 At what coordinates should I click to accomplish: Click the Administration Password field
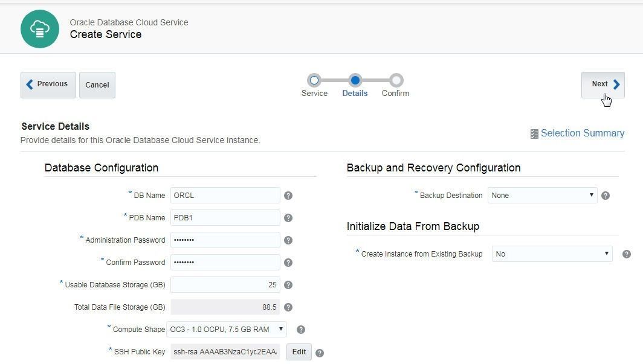tap(225, 240)
